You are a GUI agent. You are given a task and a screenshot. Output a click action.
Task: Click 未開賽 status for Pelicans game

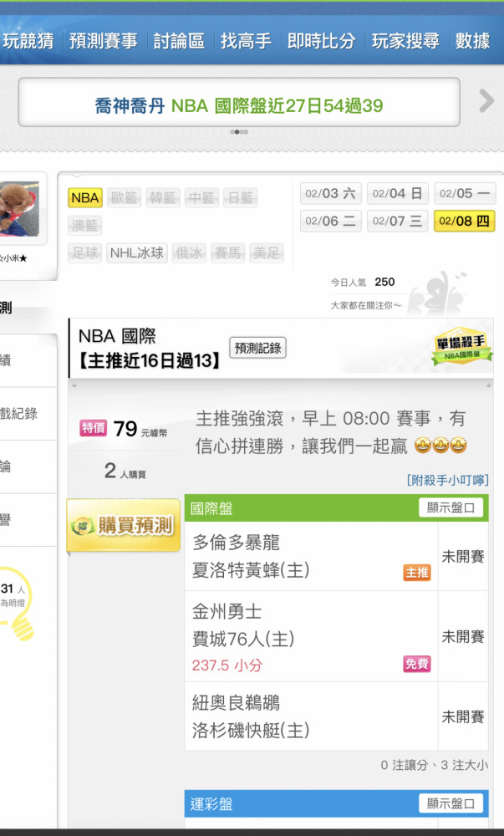[462, 716]
